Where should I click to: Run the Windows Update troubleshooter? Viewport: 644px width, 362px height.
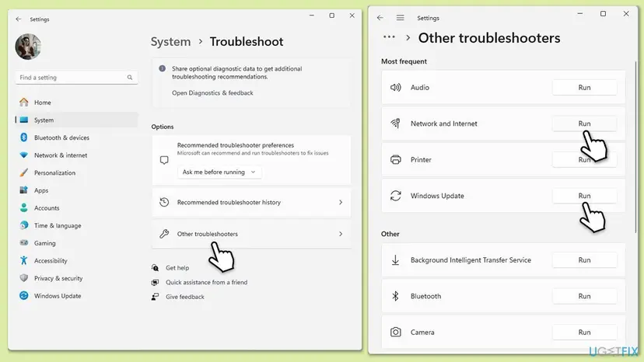[584, 196]
